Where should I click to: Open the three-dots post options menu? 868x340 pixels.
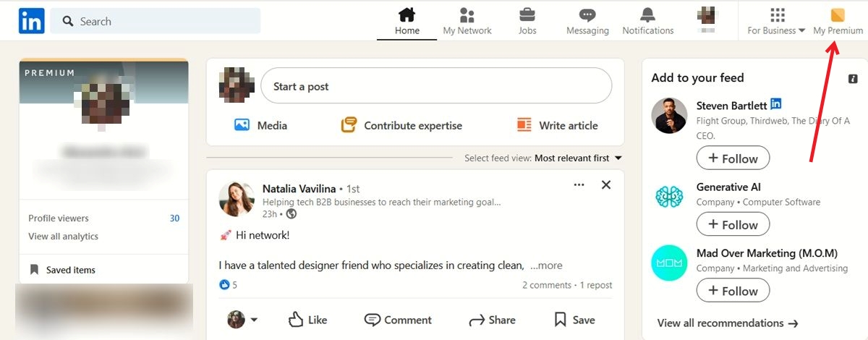(579, 185)
